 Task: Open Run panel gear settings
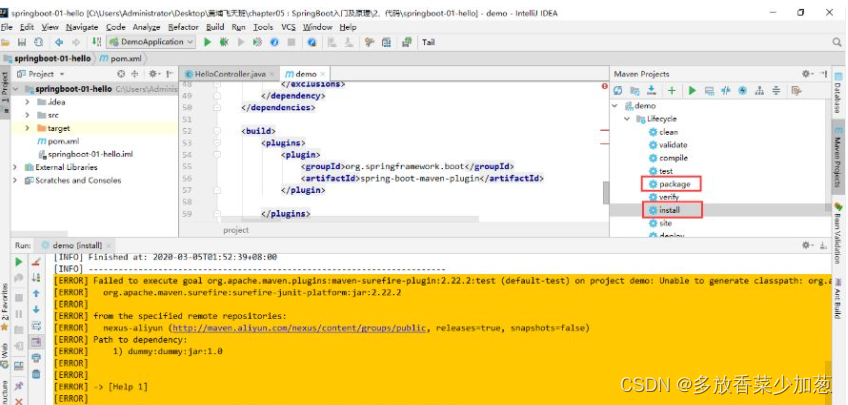[807, 245]
